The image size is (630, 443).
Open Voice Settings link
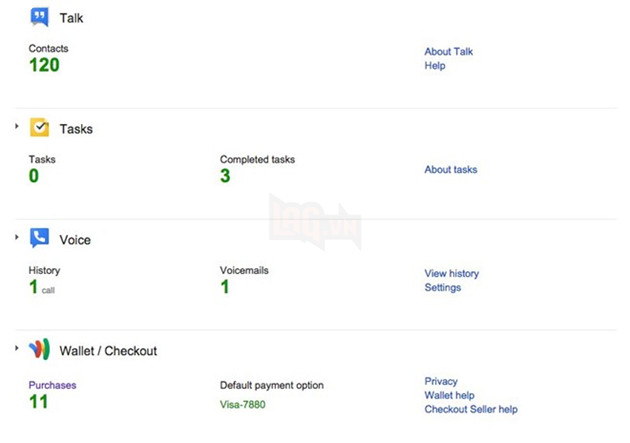click(443, 288)
